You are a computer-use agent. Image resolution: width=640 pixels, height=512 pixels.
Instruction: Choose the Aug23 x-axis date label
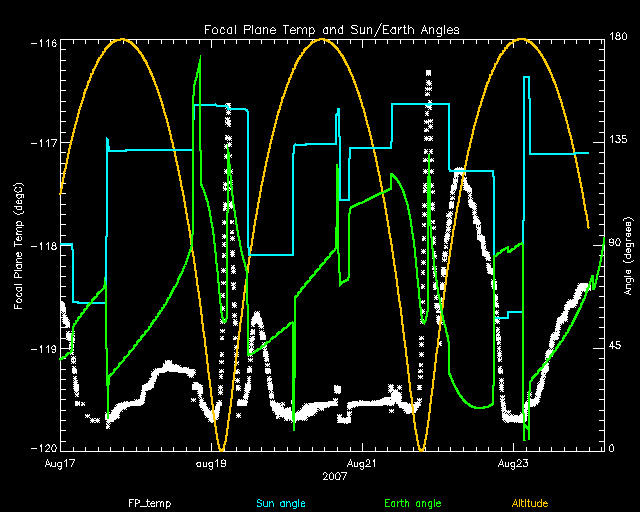tap(513, 464)
